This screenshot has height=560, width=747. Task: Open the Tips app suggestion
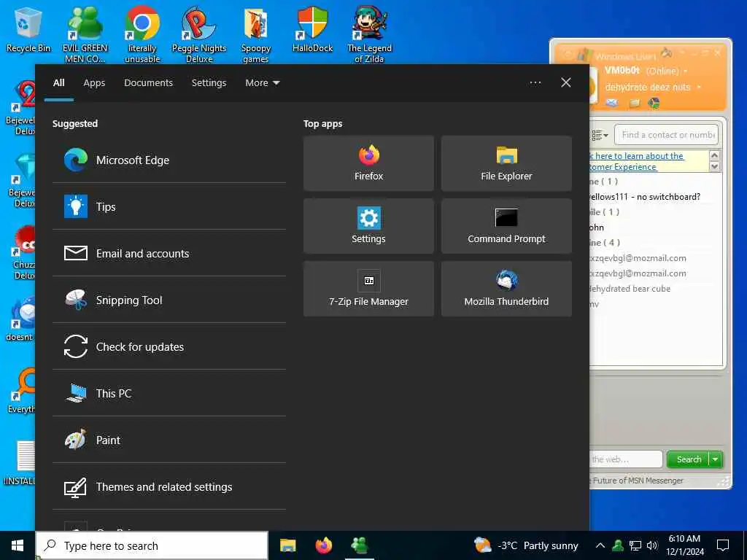click(x=169, y=206)
